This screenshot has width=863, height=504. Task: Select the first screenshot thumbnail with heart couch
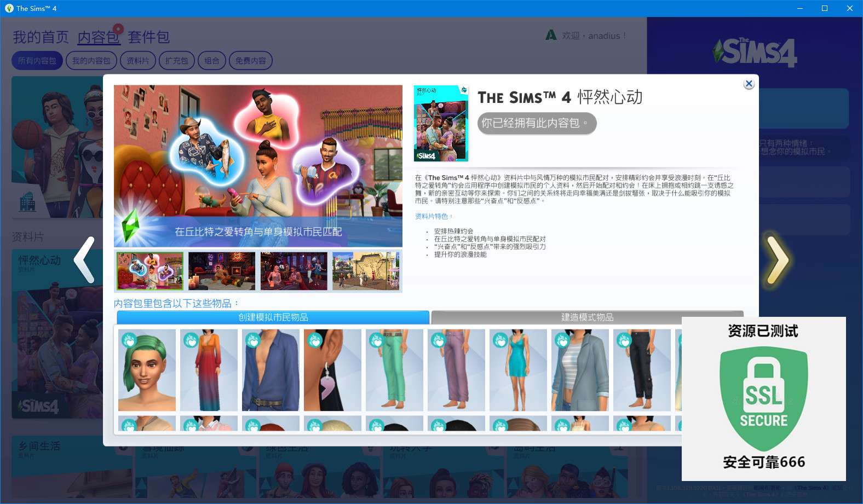tap(149, 271)
